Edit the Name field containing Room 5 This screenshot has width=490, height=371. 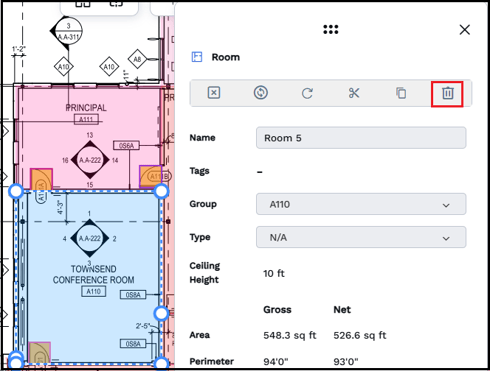click(x=361, y=138)
